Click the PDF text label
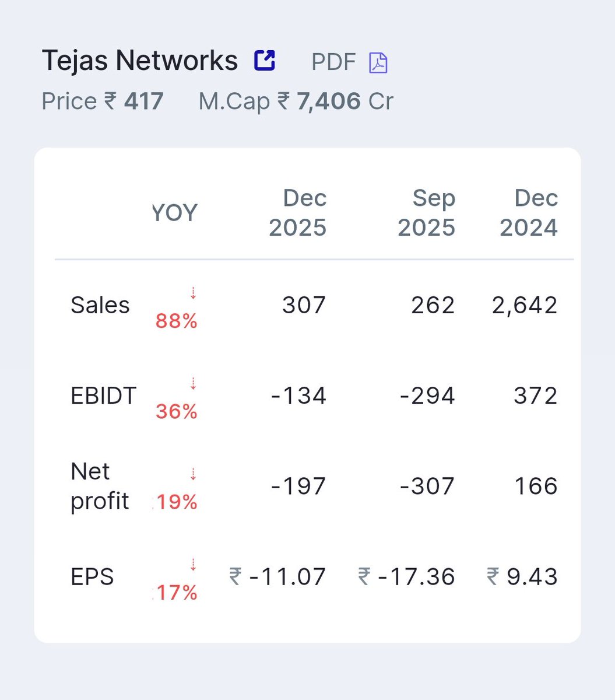 click(333, 62)
